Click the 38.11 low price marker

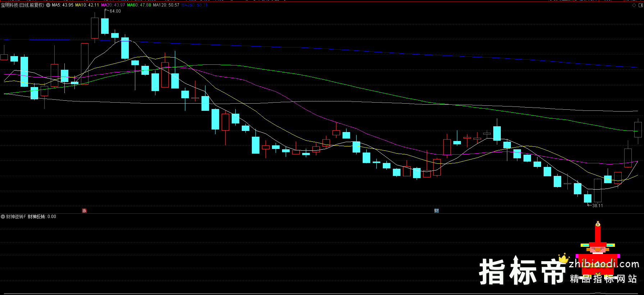click(x=597, y=206)
